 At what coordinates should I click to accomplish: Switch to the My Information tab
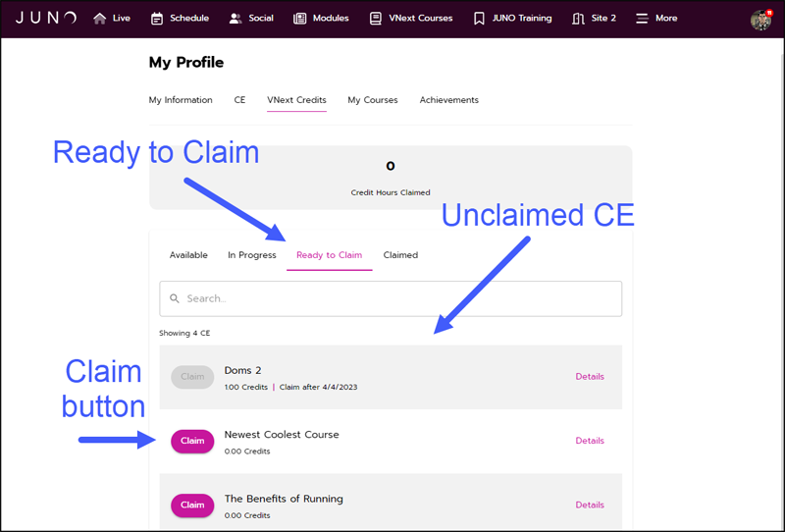181,100
